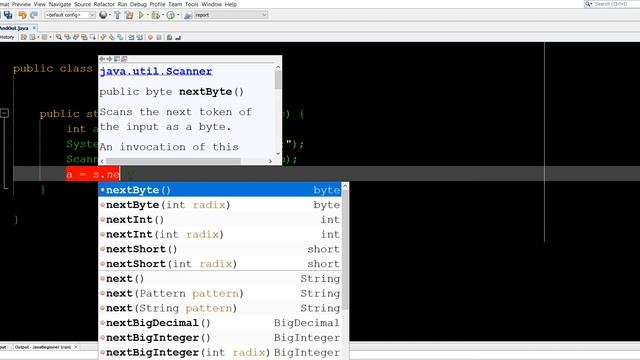Click the Shift Line Left icon
The height and width of the screenshot is (360, 640).
tap(131, 37)
